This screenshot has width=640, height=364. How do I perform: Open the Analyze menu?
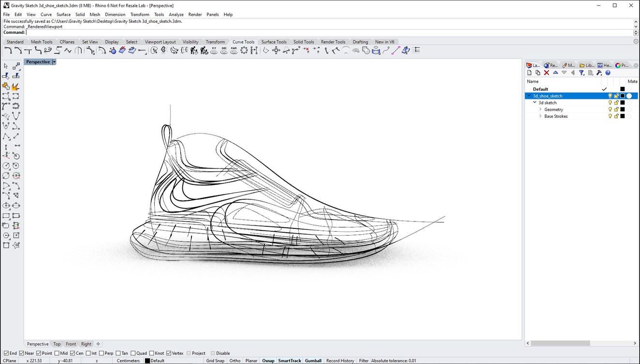point(176,14)
